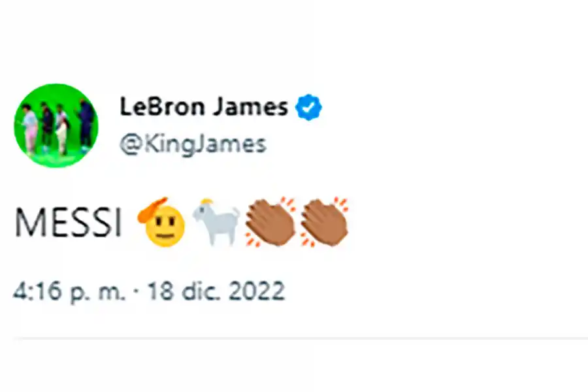588x392 pixels.
Task: Open the @KingJames handle
Action: click(192, 143)
